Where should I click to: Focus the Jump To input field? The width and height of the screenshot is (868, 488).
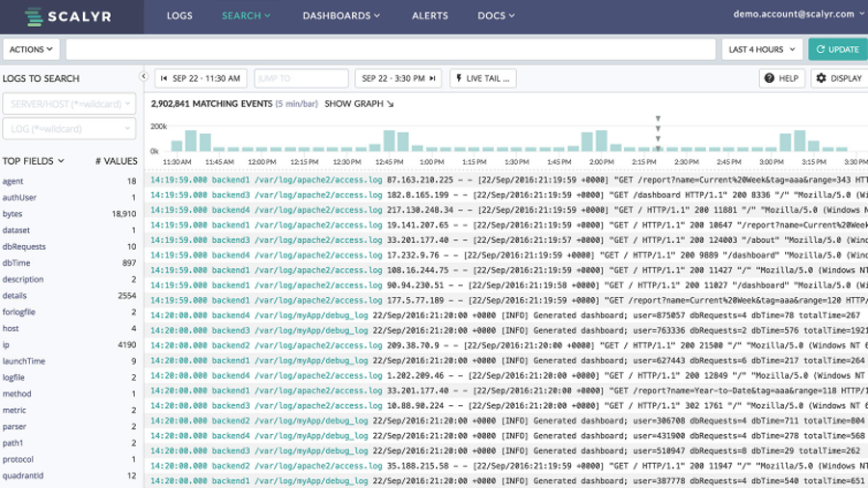[x=301, y=78]
